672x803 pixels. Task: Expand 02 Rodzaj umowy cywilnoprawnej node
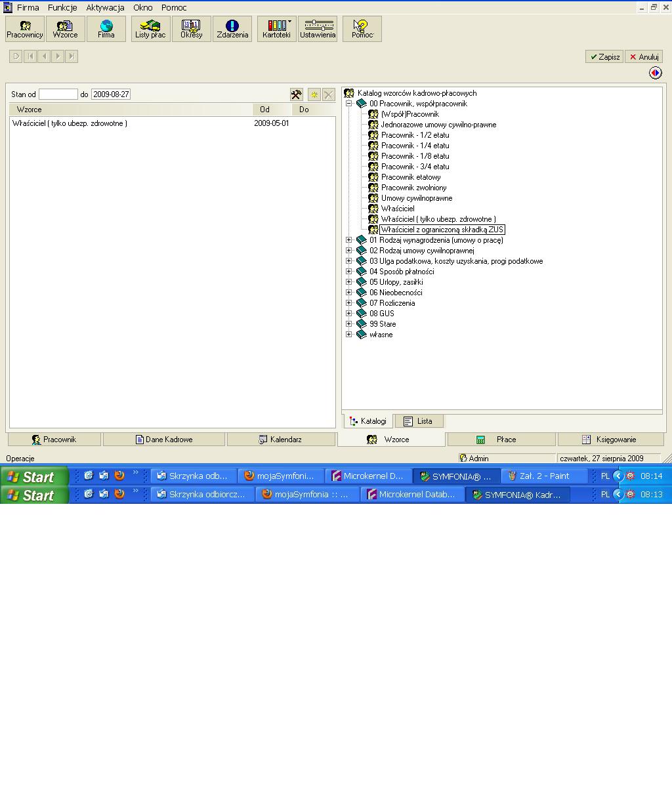349,251
